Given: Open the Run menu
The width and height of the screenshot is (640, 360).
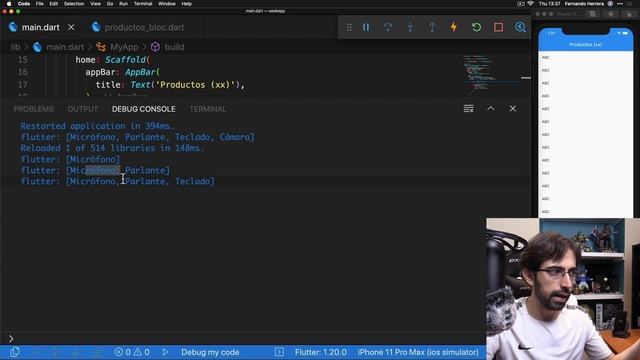Looking at the screenshot, I should 123,4.
